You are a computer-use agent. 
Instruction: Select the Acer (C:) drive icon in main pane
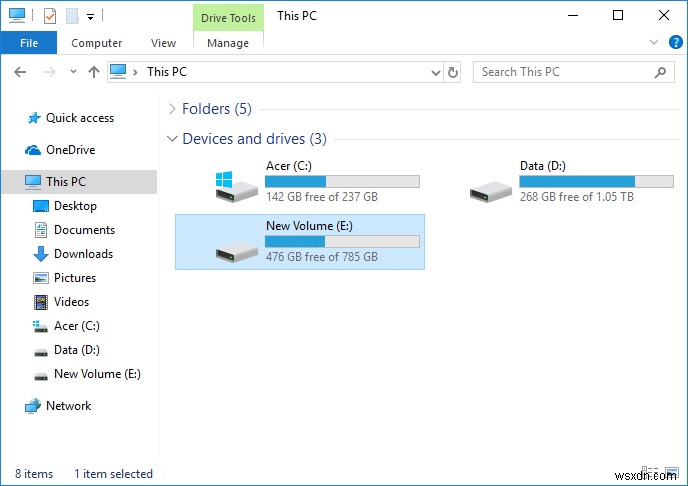236,186
